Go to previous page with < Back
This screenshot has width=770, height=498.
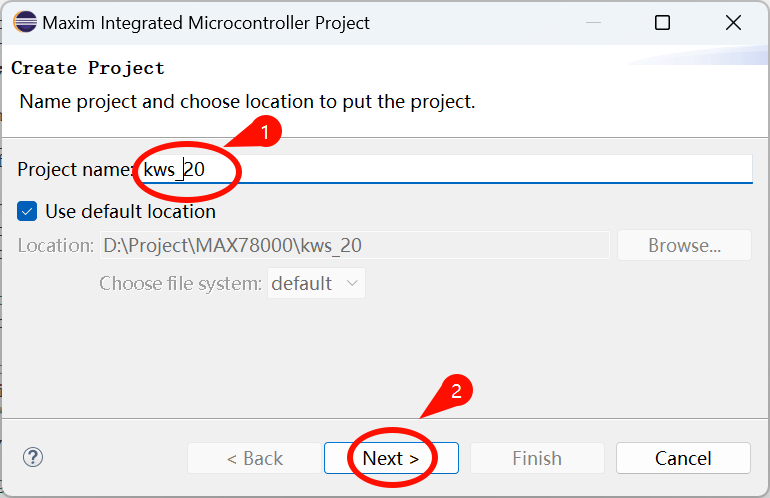(x=254, y=458)
